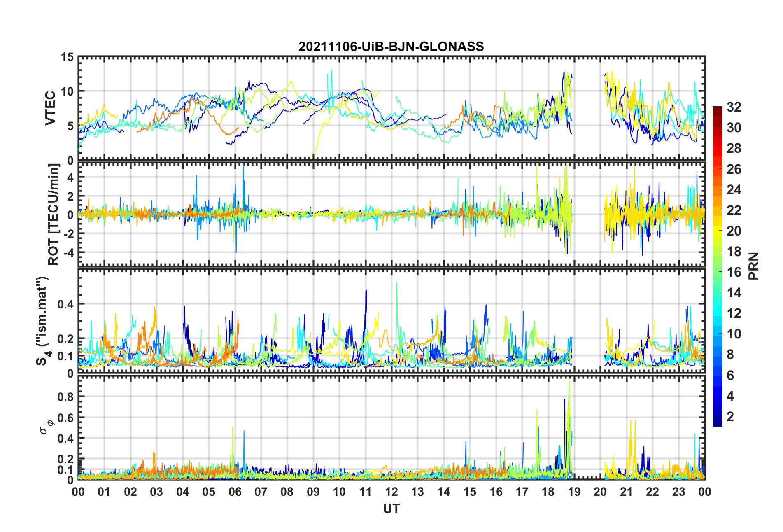Click colorbar tick label 12
Screen dimensions: 783x532
point(734,313)
